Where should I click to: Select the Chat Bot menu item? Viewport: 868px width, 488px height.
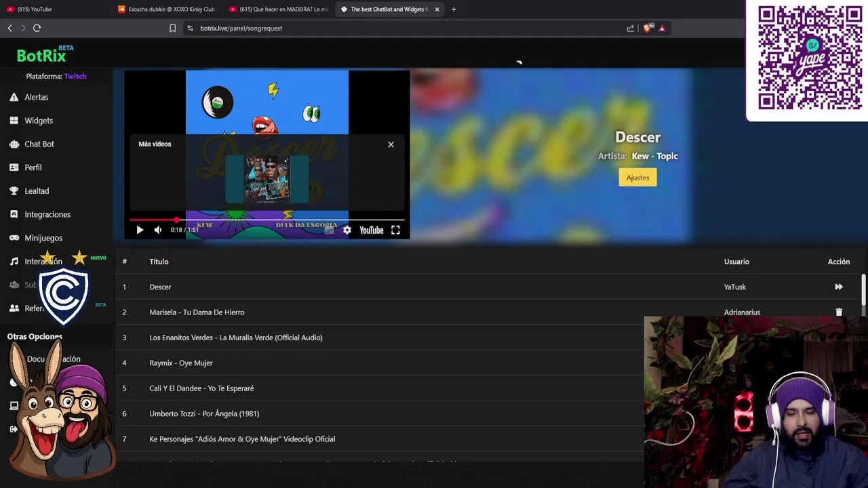click(39, 144)
